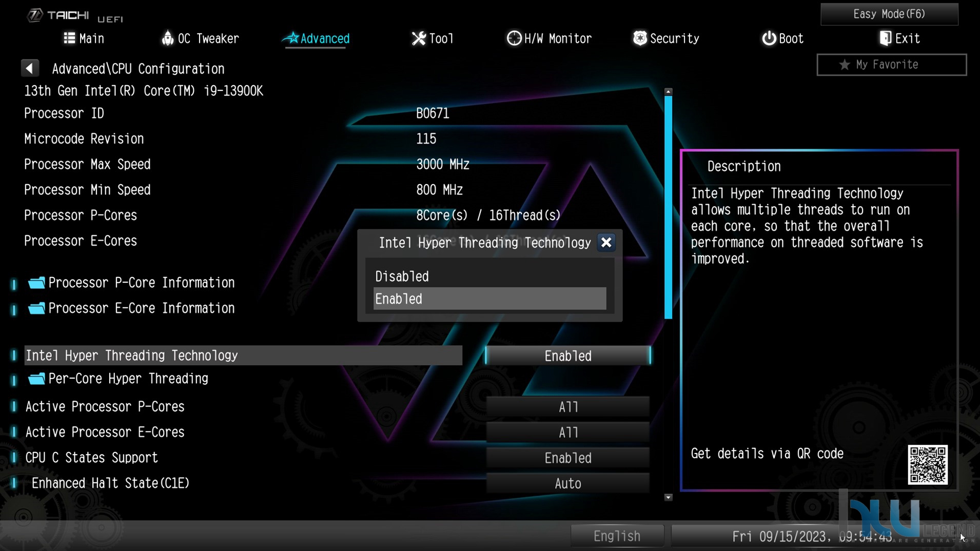Click the My Favorite star icon
Viewport: 980px width, 551px height.
844,65
